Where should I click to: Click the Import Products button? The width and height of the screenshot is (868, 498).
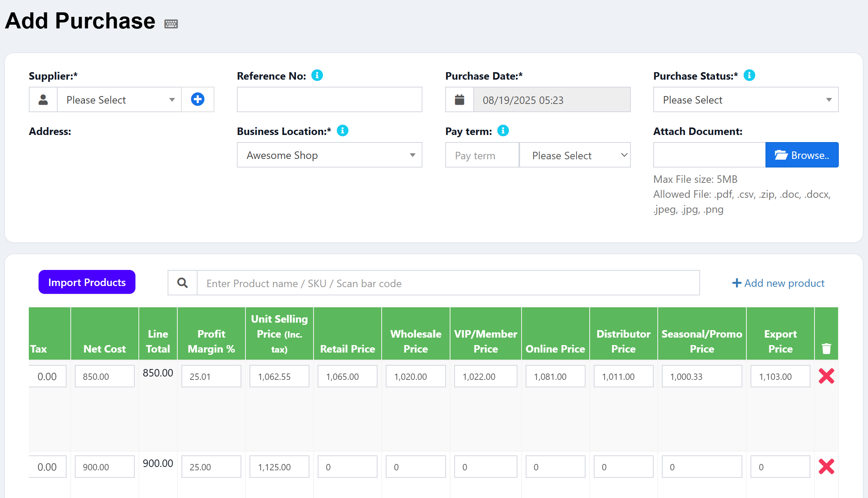(87, 282)
